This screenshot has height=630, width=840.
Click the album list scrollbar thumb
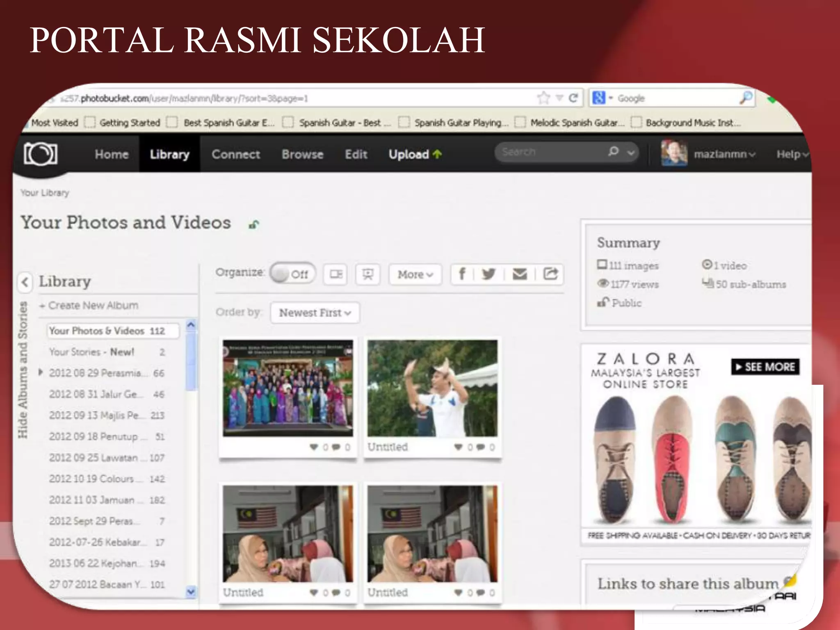pos(191,361)
